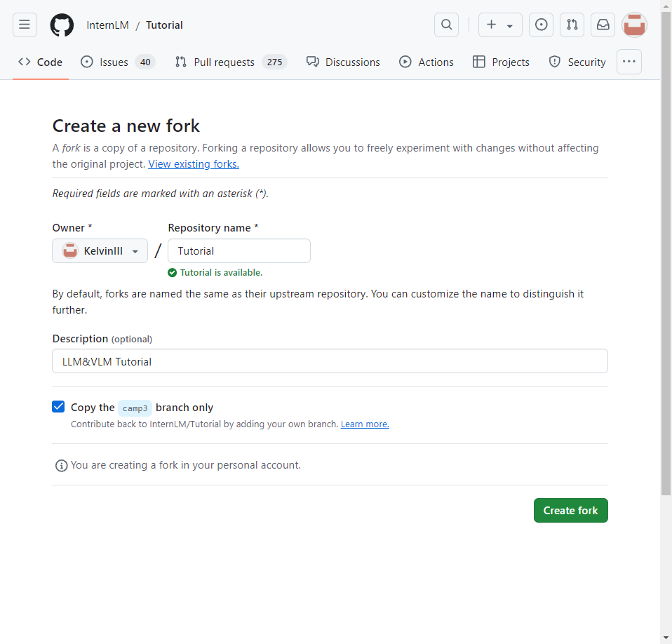The height and width of the screenshot is (644, 672).
Task: Go to GitHub homepage via Octocat logo
Action: pos(62,25)
